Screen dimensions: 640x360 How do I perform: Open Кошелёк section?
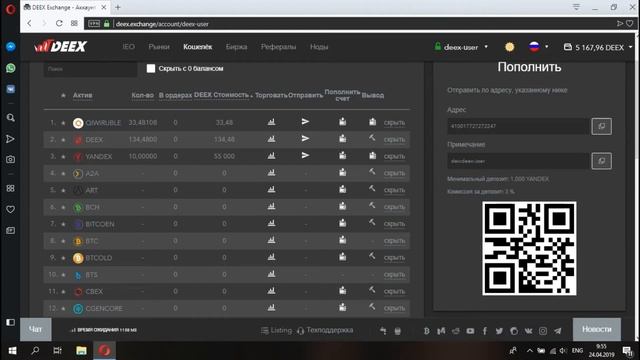tap(198, 47)
